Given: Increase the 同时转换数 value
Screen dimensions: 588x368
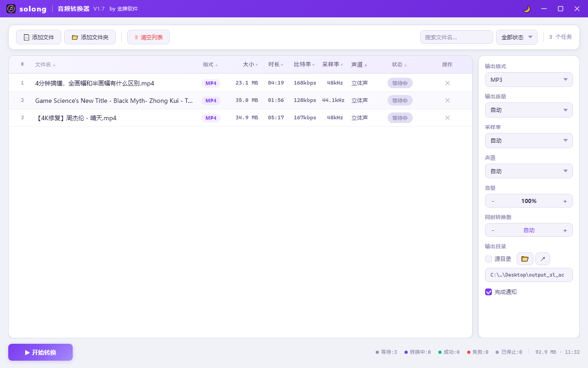Looking at the screenshot, I should tap(565, 230).
